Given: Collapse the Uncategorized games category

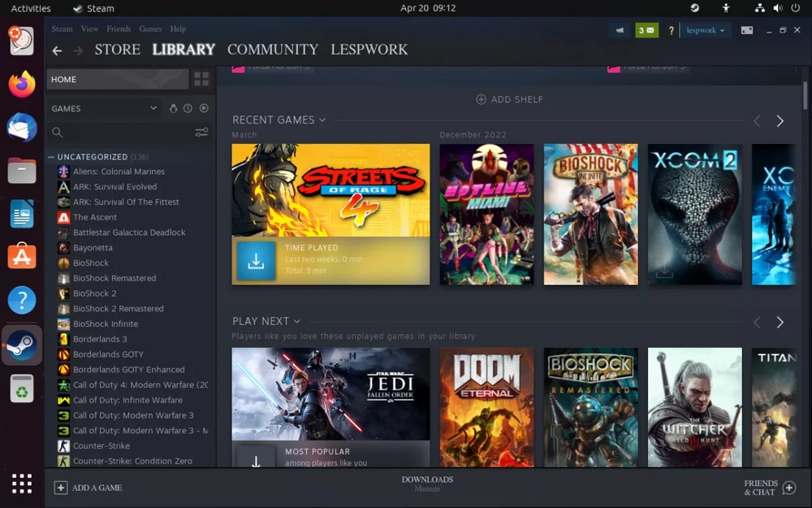Looking at the screenshot, I should (51, 157).
